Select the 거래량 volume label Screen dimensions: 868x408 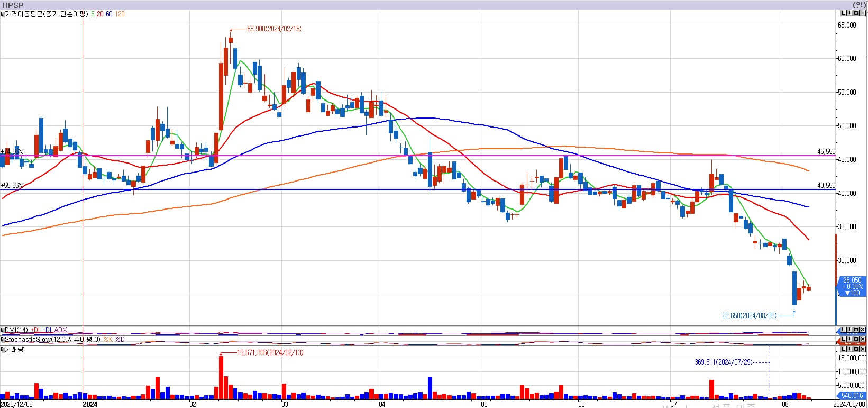click(x=14, y=349)
